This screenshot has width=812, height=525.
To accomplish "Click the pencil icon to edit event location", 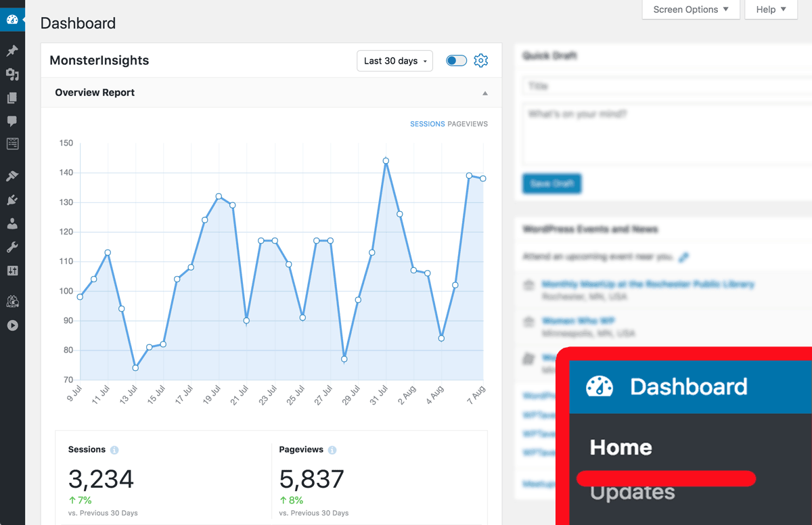I will pyautogui.click(x=684, y=257).
